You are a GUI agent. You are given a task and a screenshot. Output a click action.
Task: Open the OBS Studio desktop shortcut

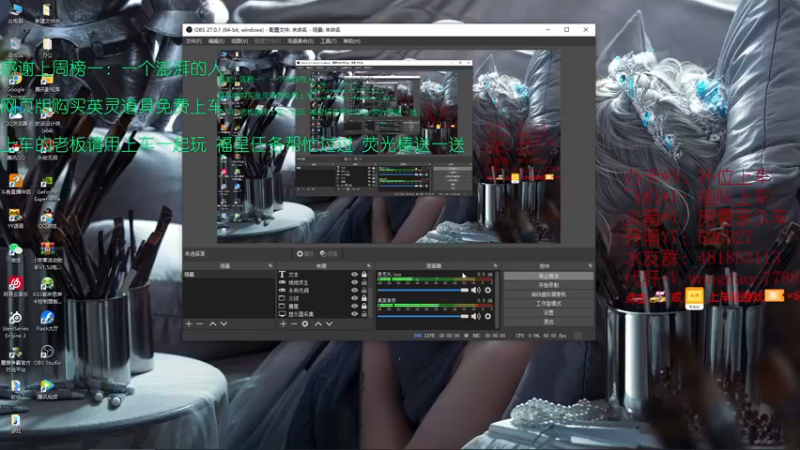(47, 356)
